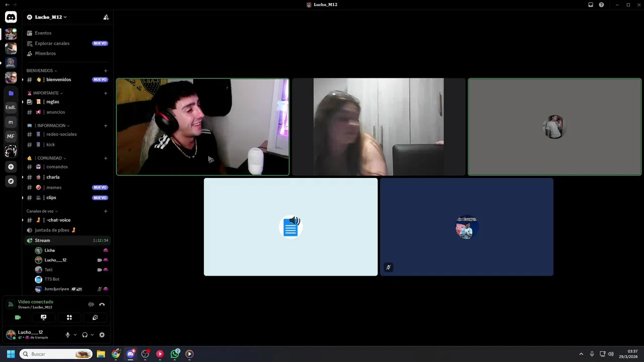This screenshot has width=644, height=362.
Task: Select the bienvenidos channel
Action: [x=67, y=79]
